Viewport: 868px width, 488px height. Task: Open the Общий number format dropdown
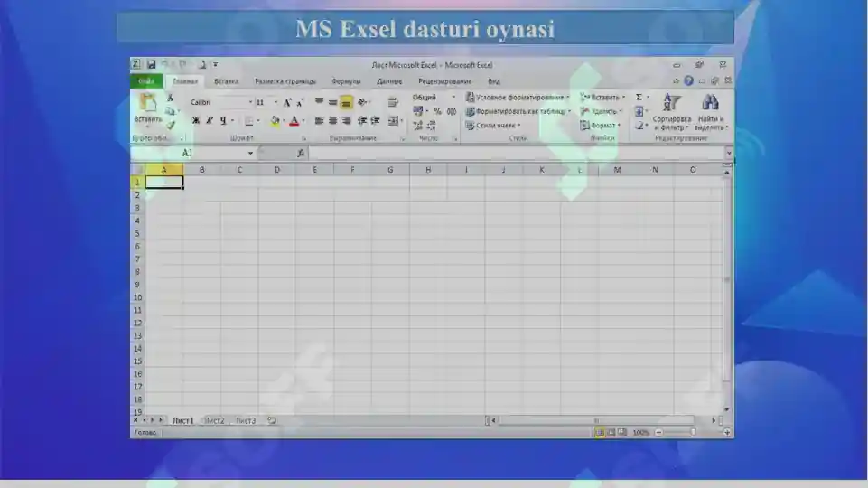coord(453,98)
